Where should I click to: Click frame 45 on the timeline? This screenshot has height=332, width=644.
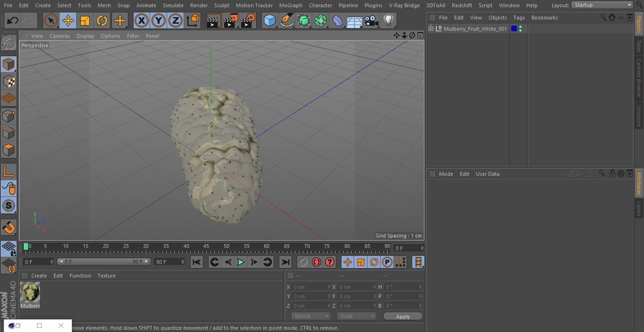[x=206, y=246]
